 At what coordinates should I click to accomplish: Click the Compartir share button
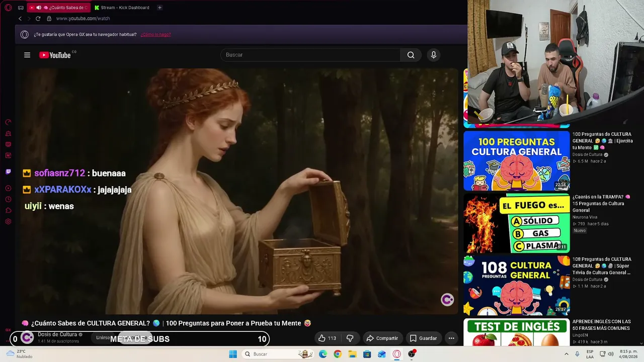tap(382, 338)
